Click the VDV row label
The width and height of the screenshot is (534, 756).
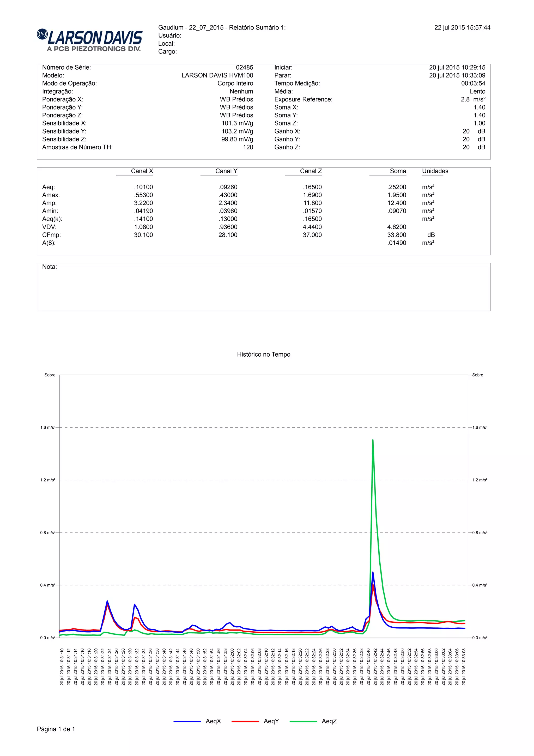[x=49, y=227]
